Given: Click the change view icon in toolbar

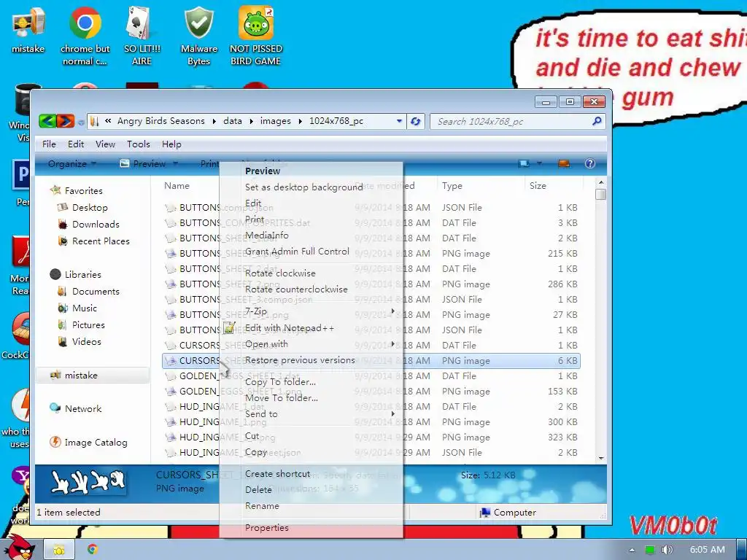Looking at the screenshot, I should (524, 163).
